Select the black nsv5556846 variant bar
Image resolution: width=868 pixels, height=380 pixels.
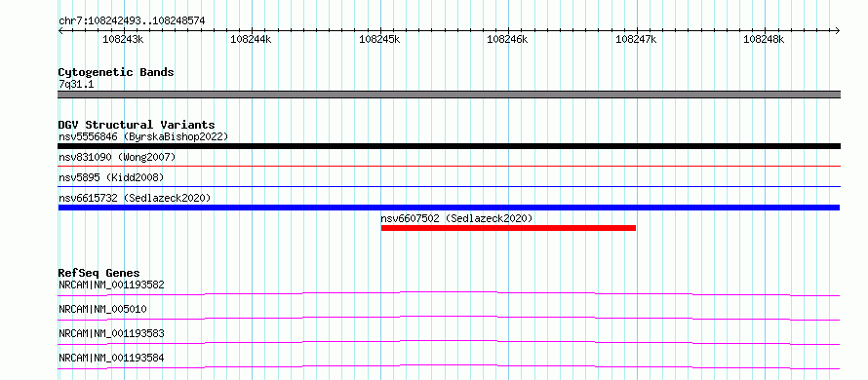point(449,146)
